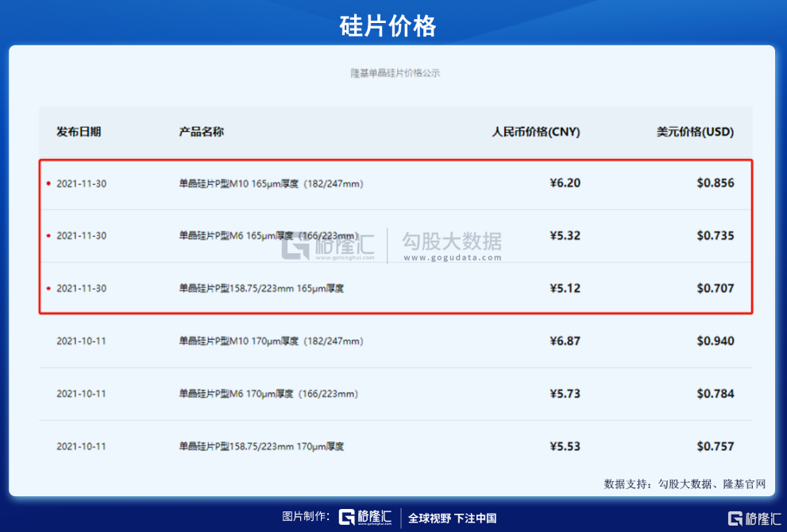Click date 2021-11-30 in the 158.75/223mm 165μm row
The height and width of the screenshot is (532, 787).
point(81,288)
